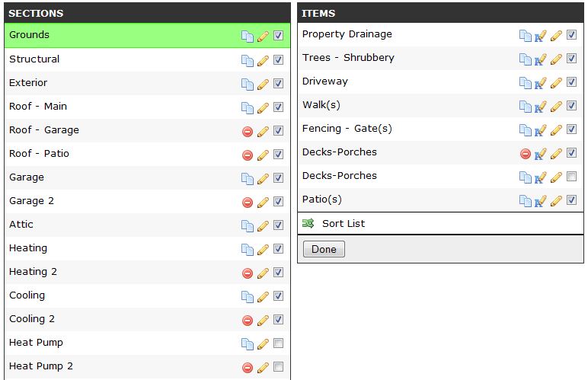Select the highlighted Grounds section
588x380 pixels.
147,35
